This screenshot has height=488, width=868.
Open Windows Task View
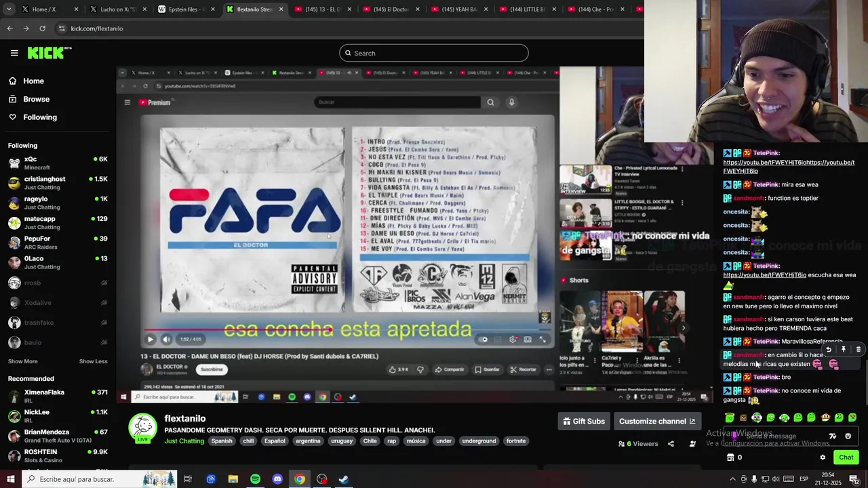pyautogui.click(x=188, y=479)
